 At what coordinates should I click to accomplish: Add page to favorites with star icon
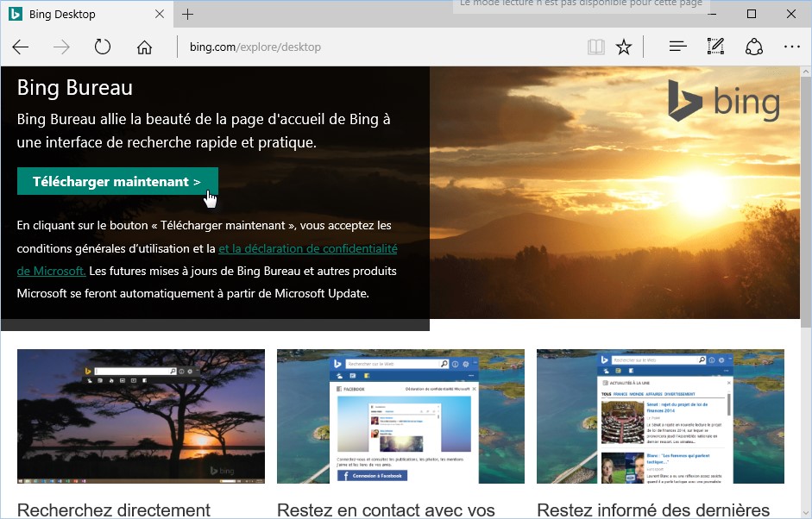624,47
